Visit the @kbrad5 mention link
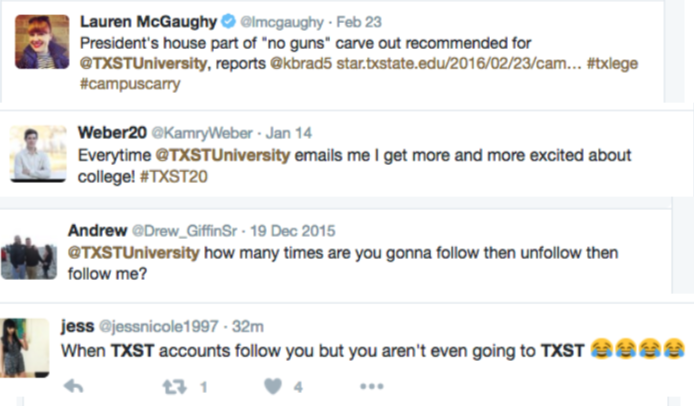This screenshot has width=694, height=406. click(301, 63)
